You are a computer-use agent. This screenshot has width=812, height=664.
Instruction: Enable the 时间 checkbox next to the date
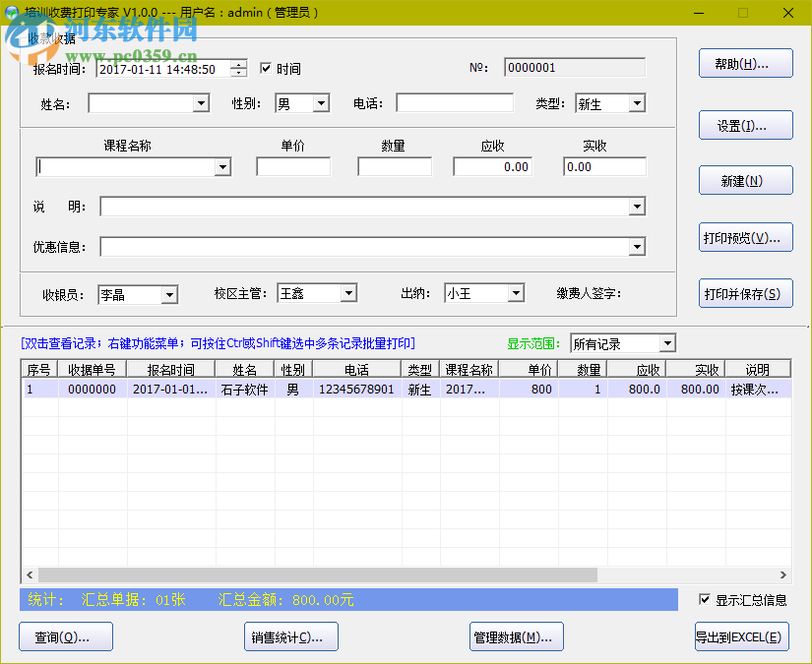(x=264, y=68)
